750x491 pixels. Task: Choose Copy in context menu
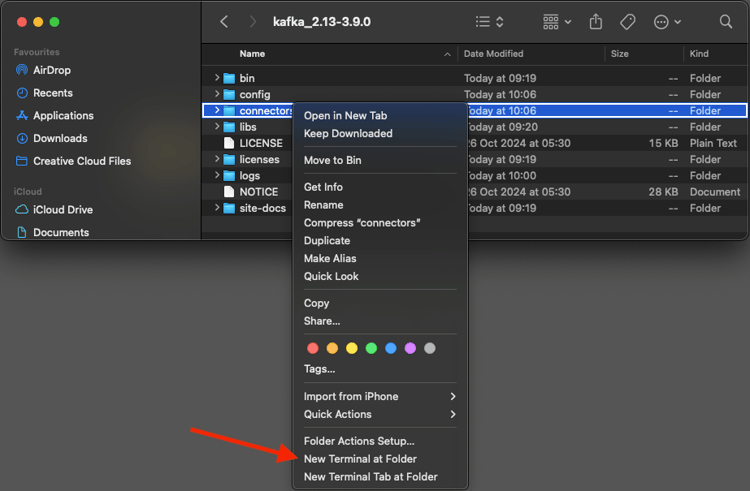[316, 303]
